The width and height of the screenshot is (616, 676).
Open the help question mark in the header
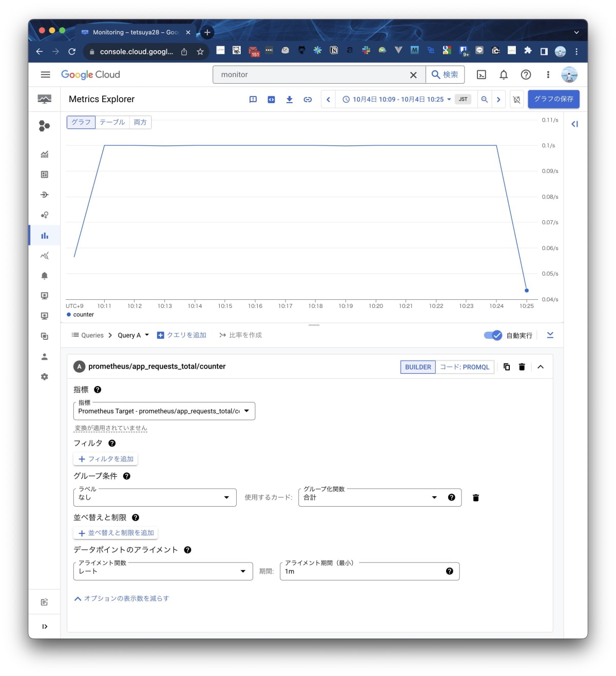(x=526, y=75)
